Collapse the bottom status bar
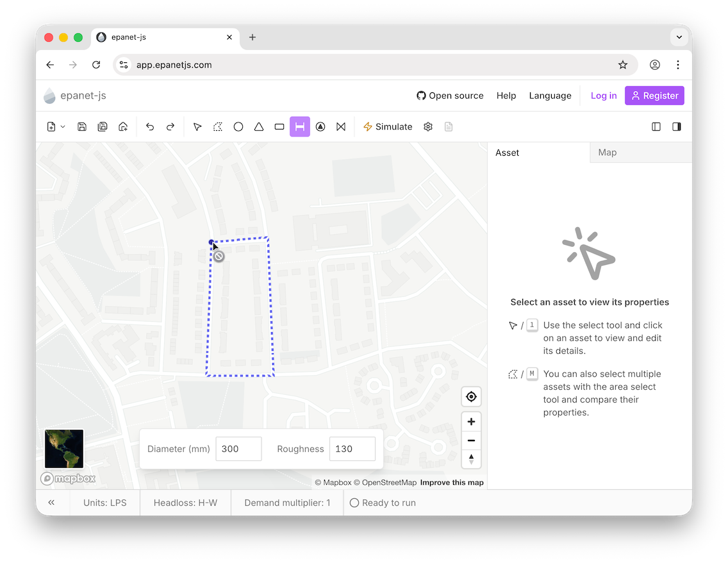Screen dimensions: 728x563 [51, 502]
